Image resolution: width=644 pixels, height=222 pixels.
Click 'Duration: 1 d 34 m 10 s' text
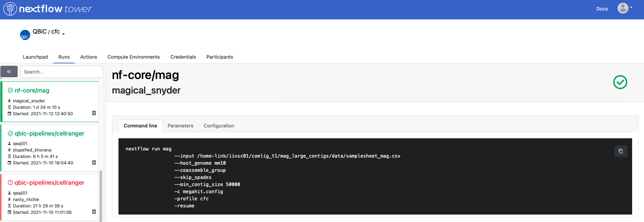point(36,107)
